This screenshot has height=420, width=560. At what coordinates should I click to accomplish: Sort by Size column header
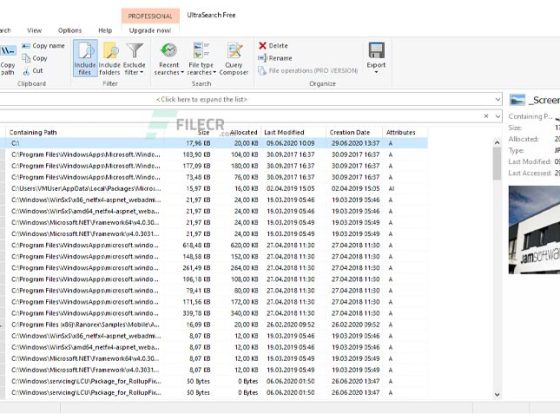189,132
